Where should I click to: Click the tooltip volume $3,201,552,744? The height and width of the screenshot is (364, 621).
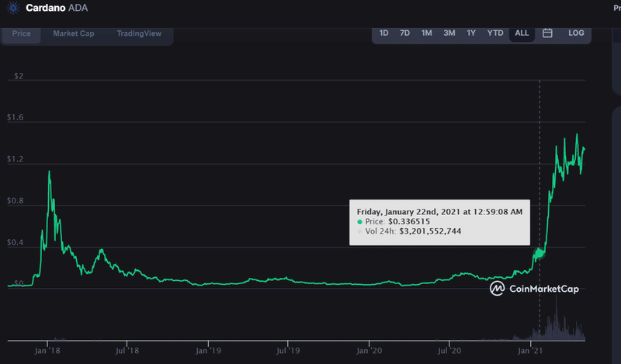click(430, 231)
